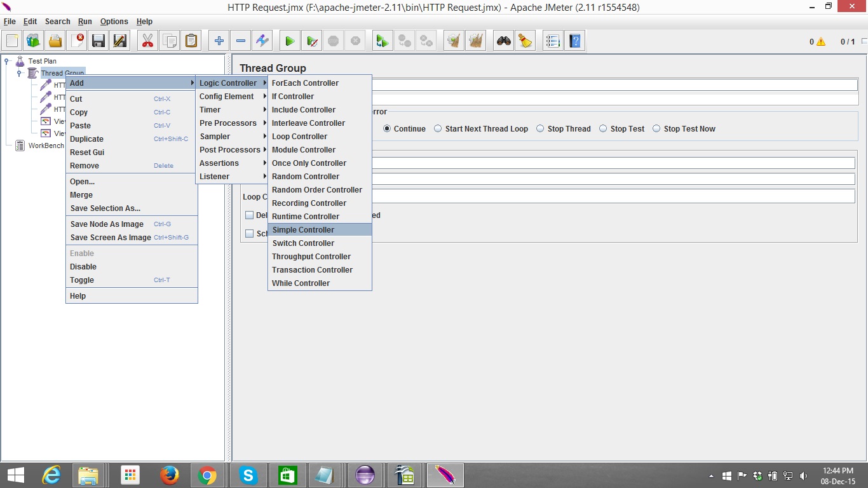Click the Shutdown test icon
The width and height of the screenshot is (868, 488).
coord(355,41)
